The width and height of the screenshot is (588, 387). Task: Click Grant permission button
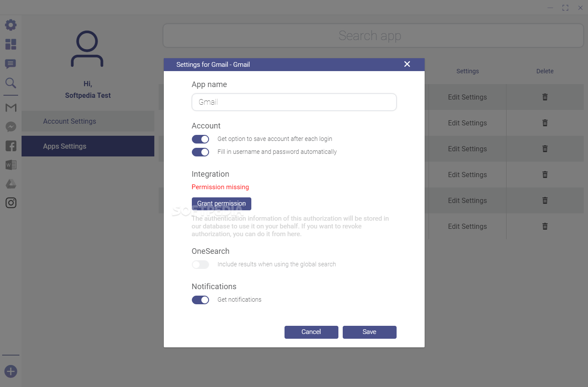click(222, 203)
